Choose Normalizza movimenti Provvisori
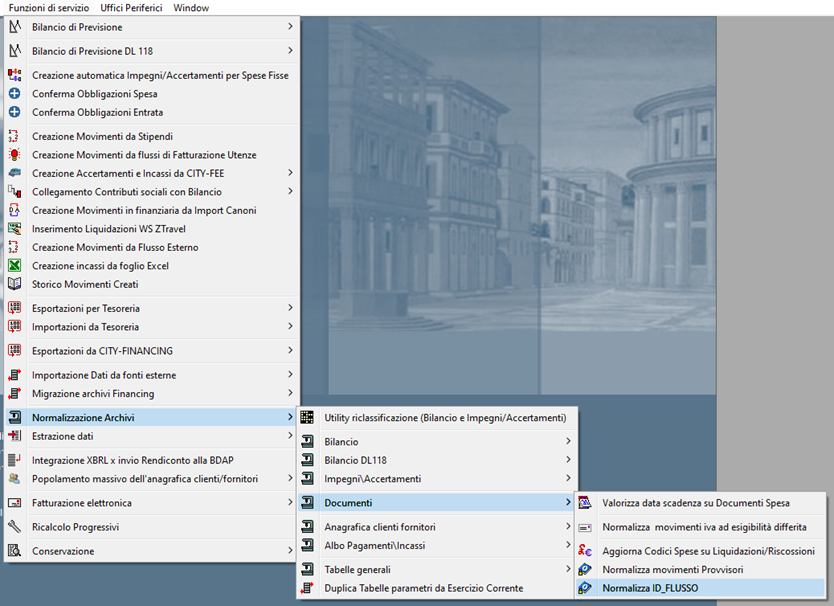Image resolution: width=834 pixels, height=606 pixels. [672, 570]
